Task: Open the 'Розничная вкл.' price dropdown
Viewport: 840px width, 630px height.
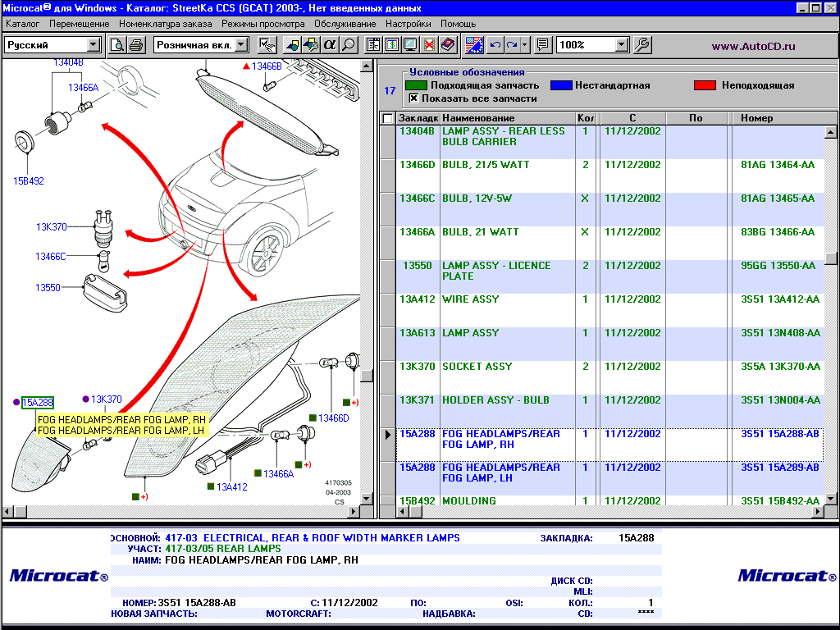Action: pyautogui.click(x=242, y=45)
